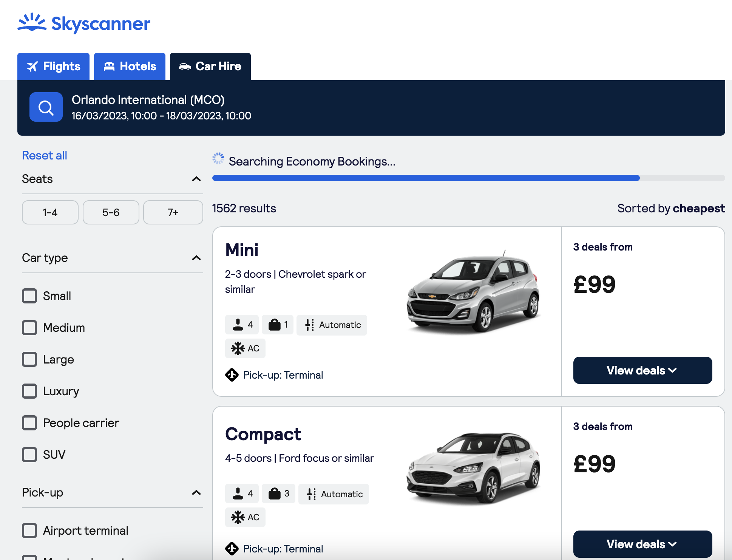This screenshot has height=560, width=732.
Task: Click the bed icon on Hotels tab
Action: tap(109, 67)
